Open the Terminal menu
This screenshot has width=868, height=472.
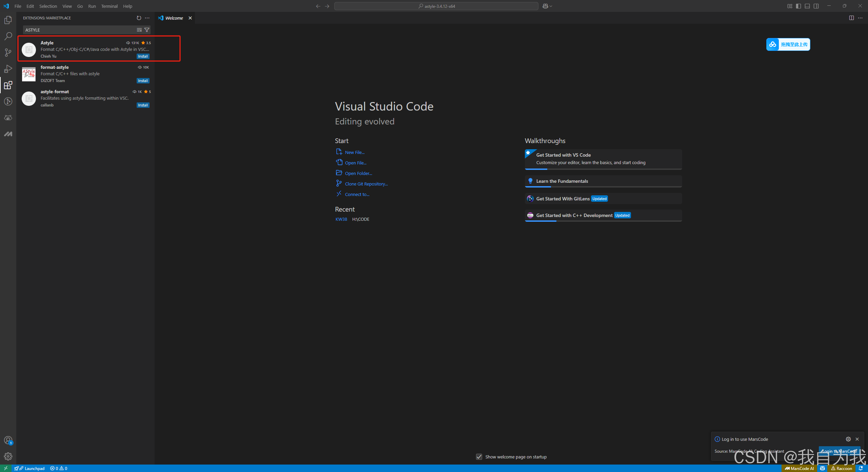[109, 6]
